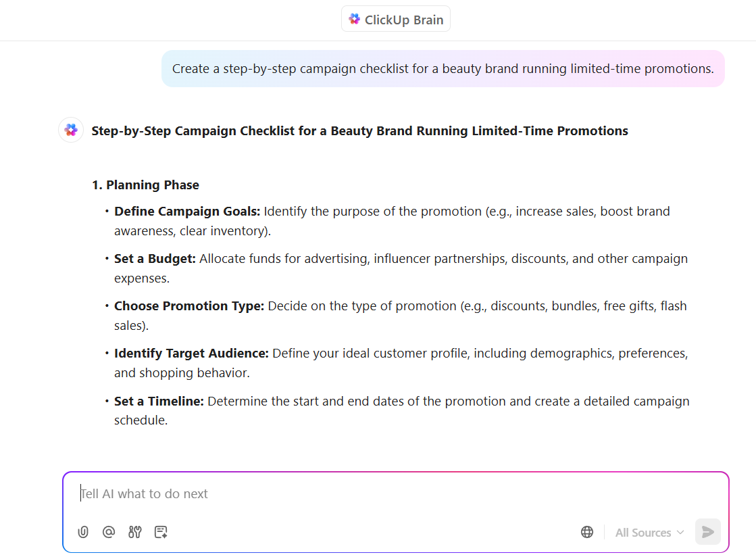Viewport: 756px width, 559px height.
Task: Open the prompt templates icon
Action: click(161, 532)
